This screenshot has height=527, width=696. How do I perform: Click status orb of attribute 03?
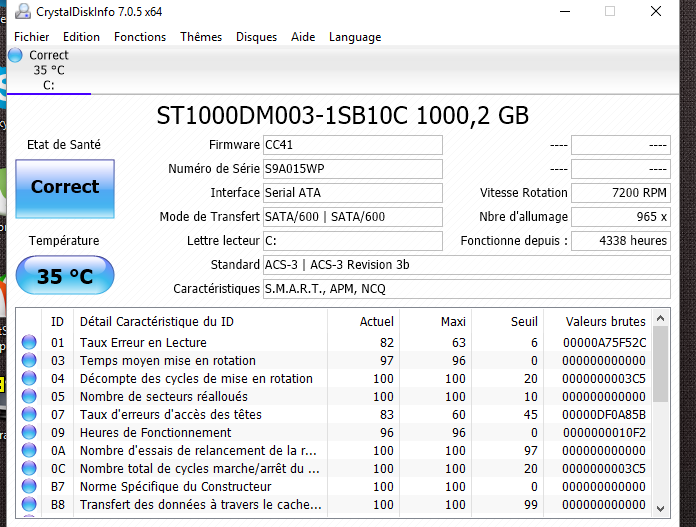coord(29,360)
